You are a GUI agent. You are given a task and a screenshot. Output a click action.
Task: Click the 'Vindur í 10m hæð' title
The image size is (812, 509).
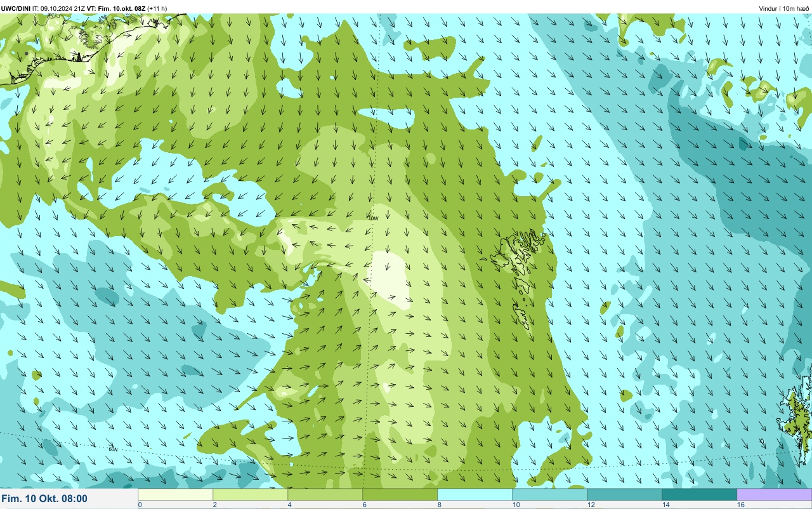point(784,8)
